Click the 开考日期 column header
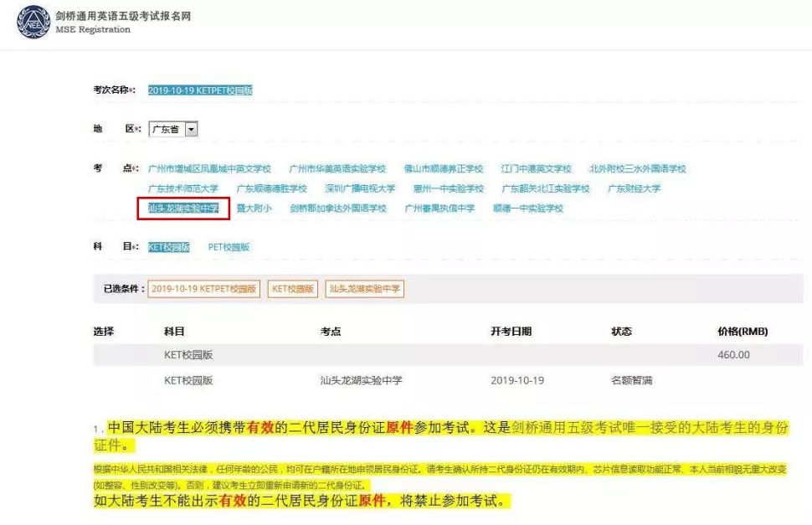This screenshot has width=812, height=525. click(511, 332)
